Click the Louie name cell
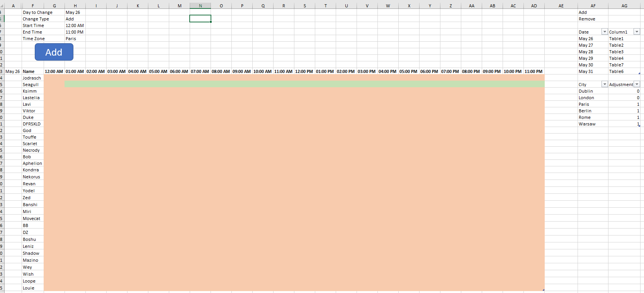 33,288
